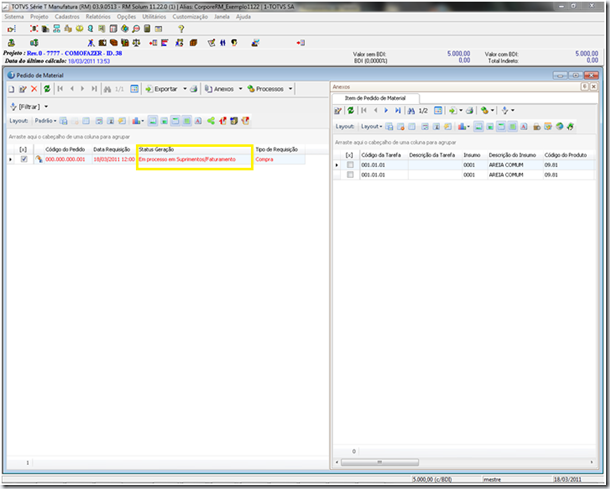Viewport: 610px width, 489px height.
Task: Toggle select-all [x] header in Anexos grid
Action: click(x=349, y=155)
